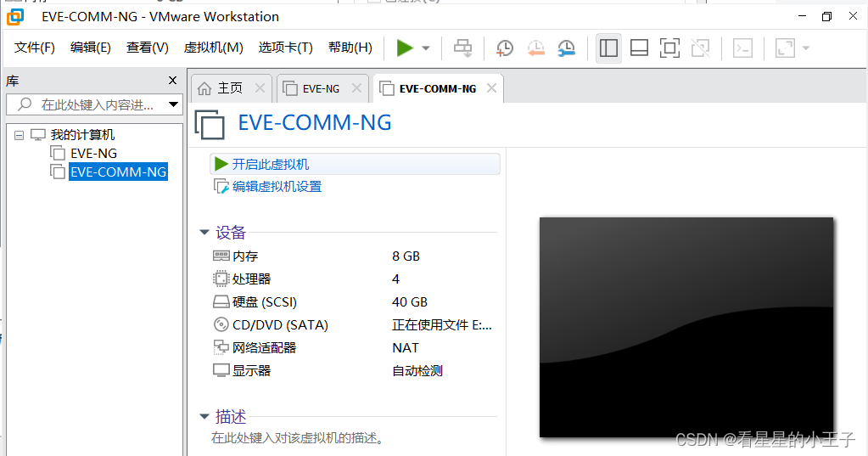This screenshot has width=868, height=456.
Task: Click the magnifier icon in library search
Action: click(25, 104)
